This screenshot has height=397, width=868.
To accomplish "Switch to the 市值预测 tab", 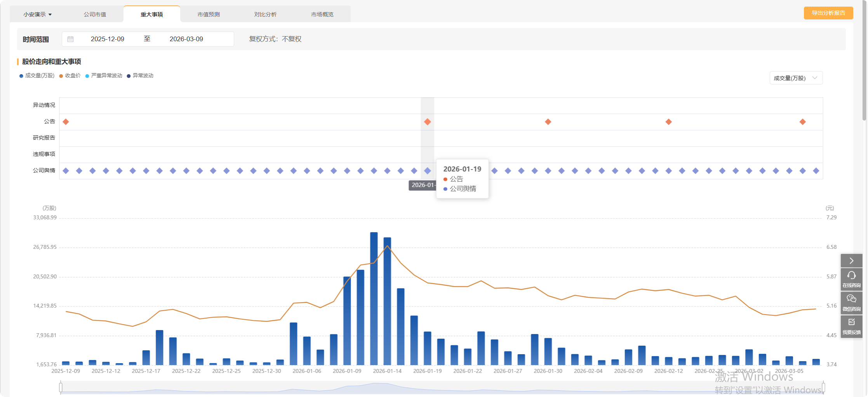I will (x=209, y=14).
